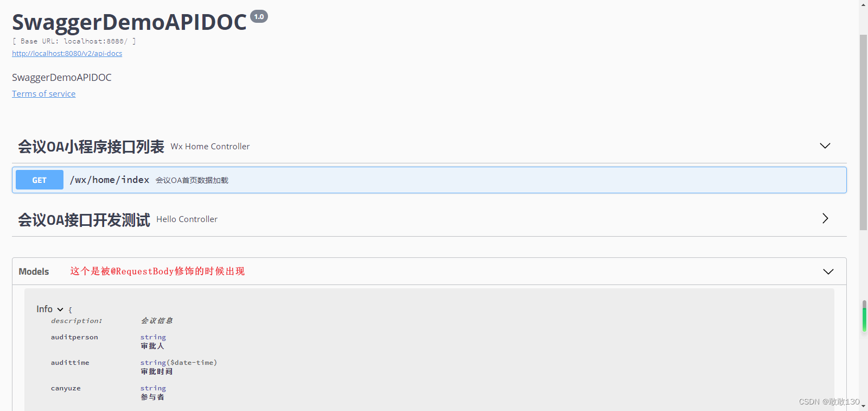The width and height of the screenshot is (868, 411).
Task: Click the scrollbar down arrow
Action: click(x=863, y=407)
